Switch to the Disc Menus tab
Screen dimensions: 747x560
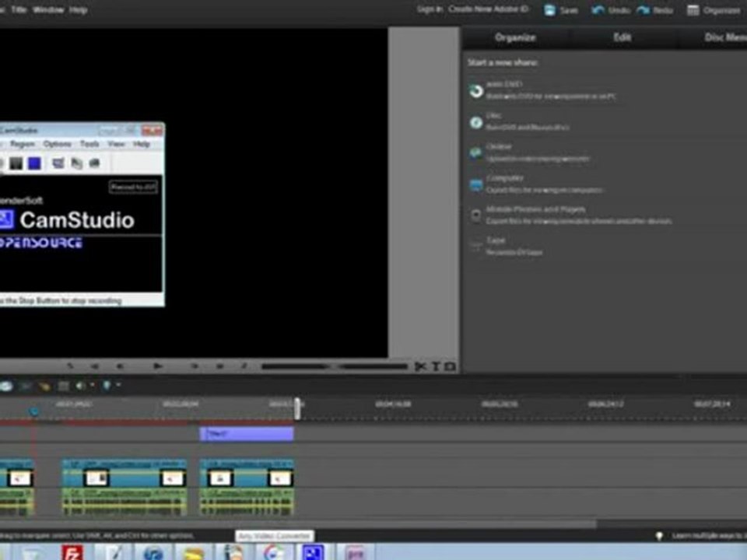point(724,37)
